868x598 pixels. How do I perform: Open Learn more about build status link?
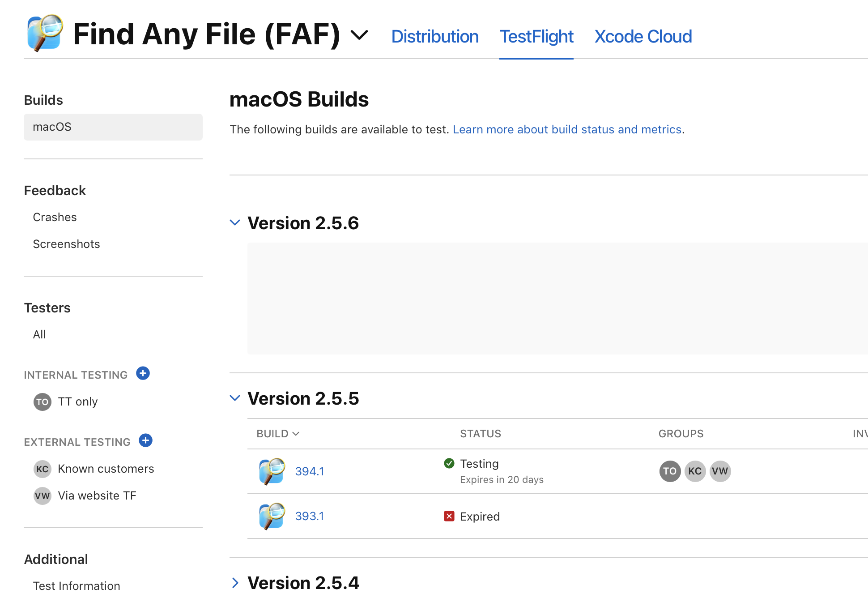pos(567,129)
